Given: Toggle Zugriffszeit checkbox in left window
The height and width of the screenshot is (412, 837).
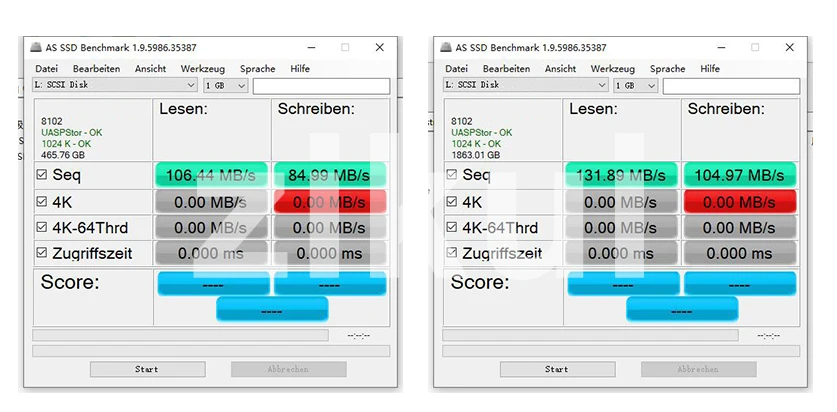Looking at the screenshot, I should click(42, 252).
